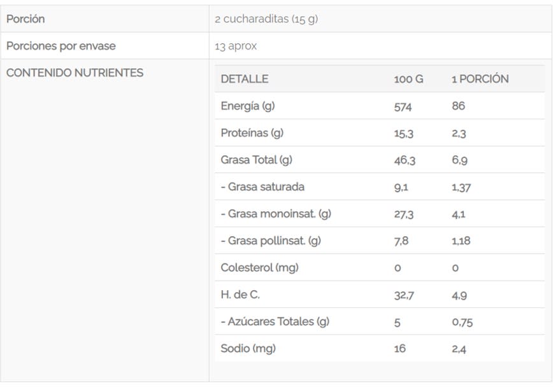Click the Colesterol (mg) row label
Viewport: 553px width, 392px height.
click(x=259, y=267)
